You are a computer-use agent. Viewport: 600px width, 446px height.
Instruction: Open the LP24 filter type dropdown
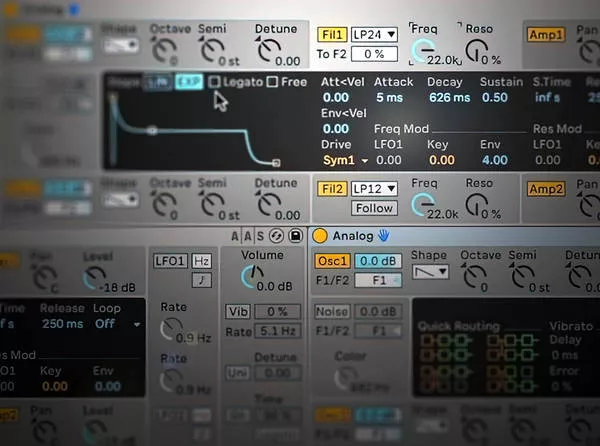[x=375, y=35]
